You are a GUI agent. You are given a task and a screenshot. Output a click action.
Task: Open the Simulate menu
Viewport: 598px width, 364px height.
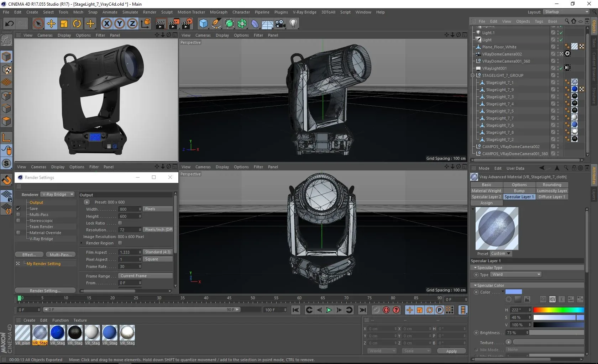coord(130,12)
